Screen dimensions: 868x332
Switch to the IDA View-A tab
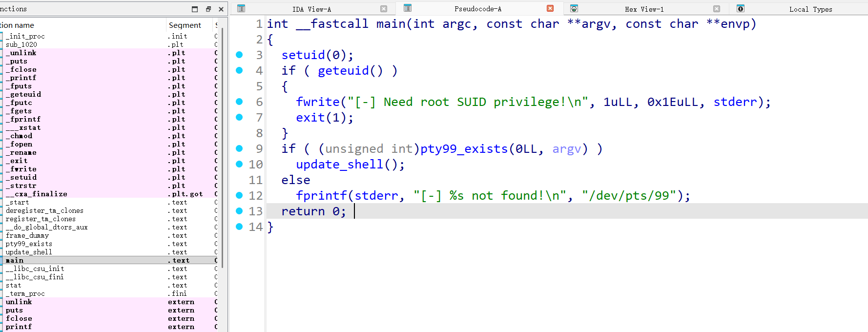pos(311,9)
